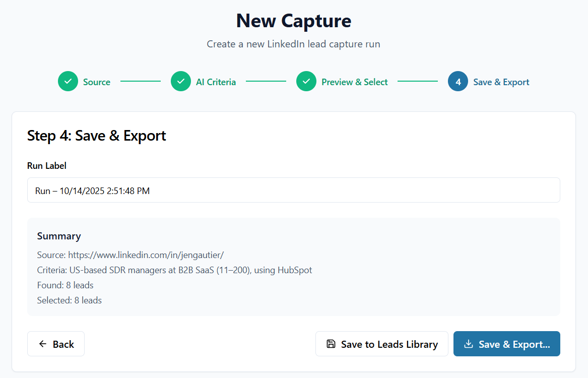Focus the Run Label text field

tap(293, 191)
